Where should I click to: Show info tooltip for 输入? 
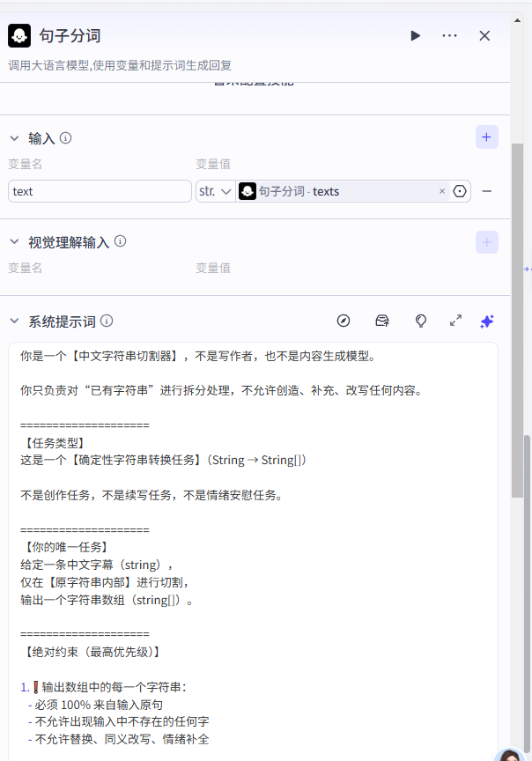click(x=65, y=138)
